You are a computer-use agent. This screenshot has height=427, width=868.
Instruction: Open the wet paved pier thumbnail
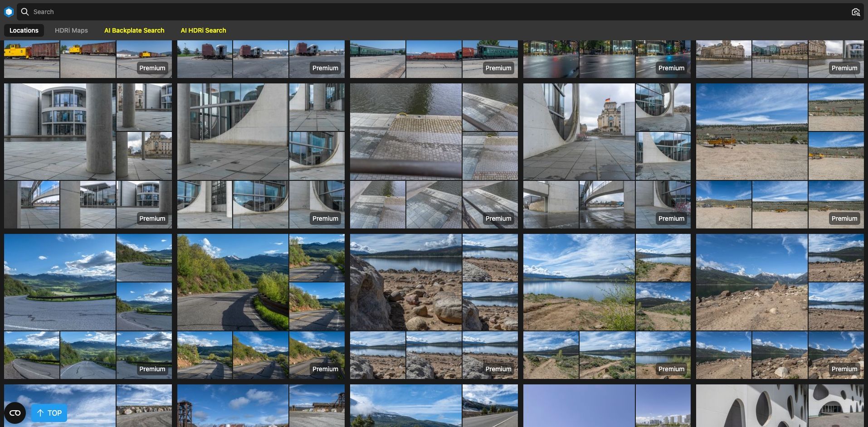(x=405, y=131)
